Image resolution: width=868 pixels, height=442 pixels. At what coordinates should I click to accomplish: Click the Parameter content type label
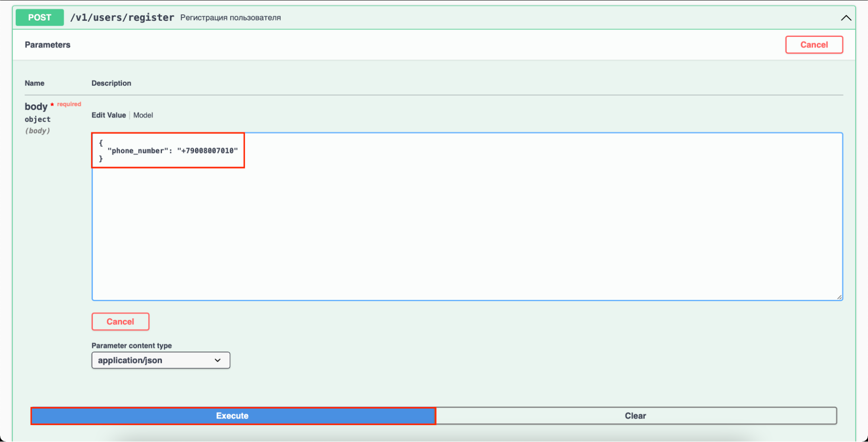click(132, 346)
